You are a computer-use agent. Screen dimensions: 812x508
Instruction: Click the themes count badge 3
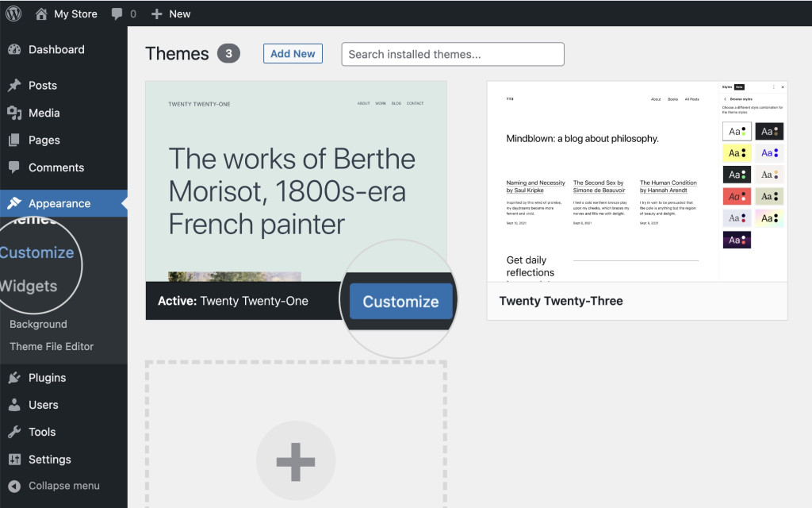pos(228,53)
